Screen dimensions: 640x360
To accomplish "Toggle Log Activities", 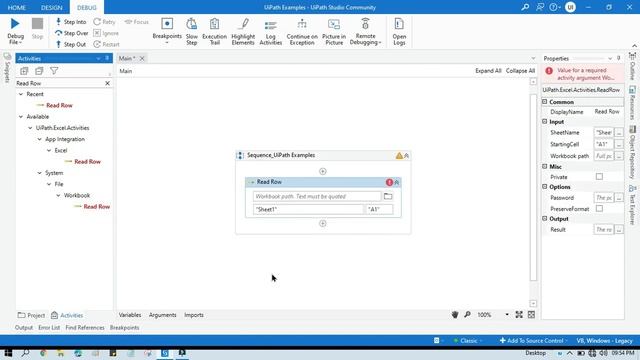I will click(271, 31).
